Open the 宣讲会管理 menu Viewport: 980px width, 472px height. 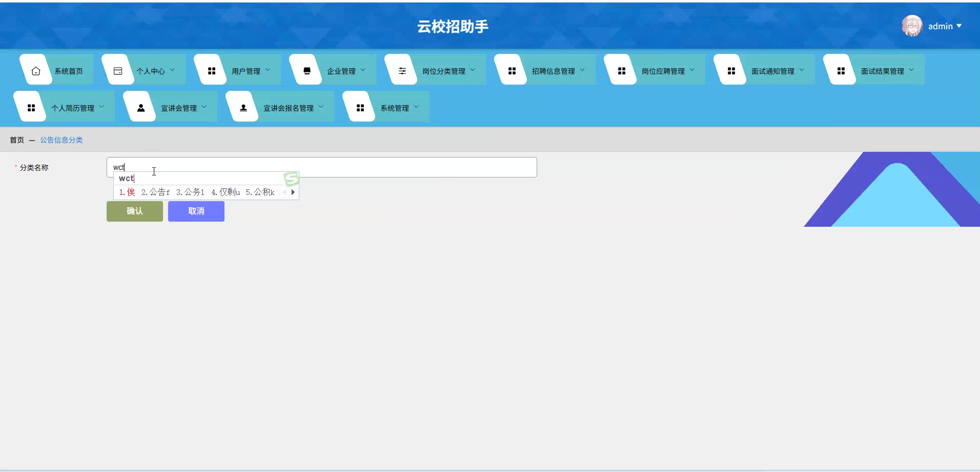point(171,106)
